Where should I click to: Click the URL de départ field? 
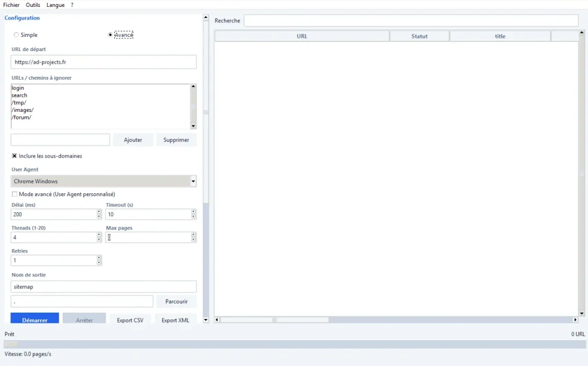pyautogui.click(x=103, y=62)
